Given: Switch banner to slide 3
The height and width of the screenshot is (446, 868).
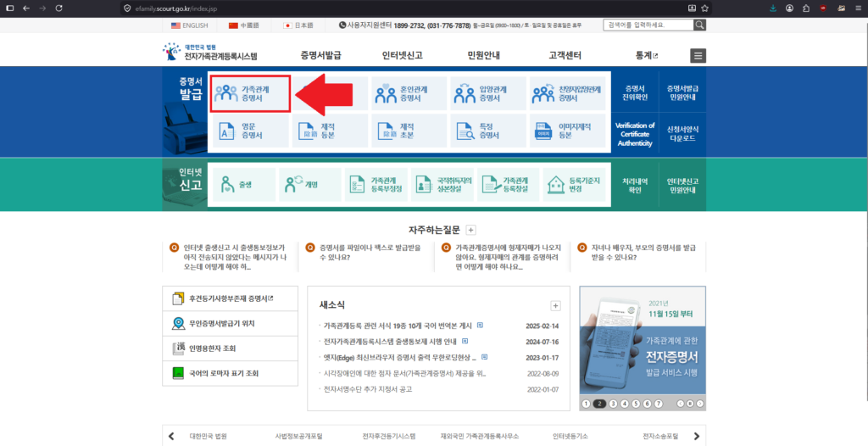Looking at the screenshot, I should [613, 404].
